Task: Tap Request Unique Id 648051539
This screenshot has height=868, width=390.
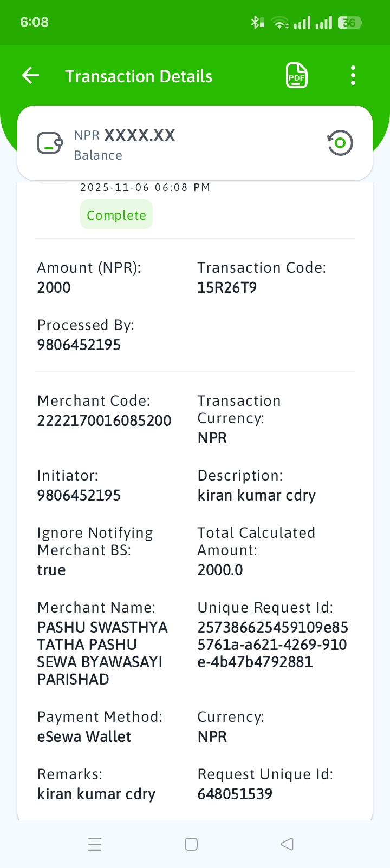Action: (235, 794)
